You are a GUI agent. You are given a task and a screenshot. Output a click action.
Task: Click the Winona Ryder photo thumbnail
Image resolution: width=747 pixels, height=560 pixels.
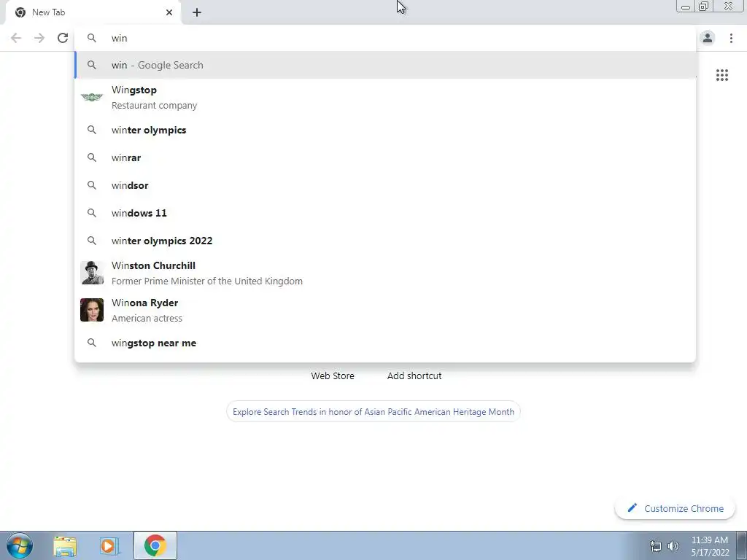tap(92, 310)
